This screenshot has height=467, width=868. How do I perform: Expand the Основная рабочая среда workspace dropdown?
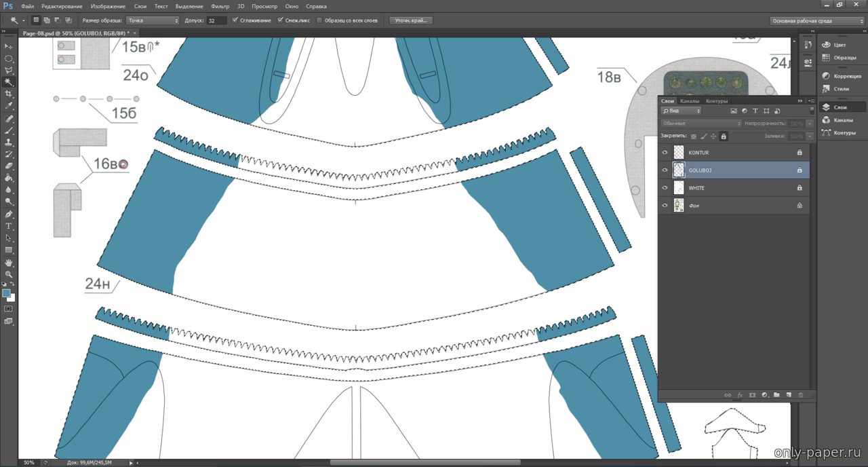[x=817, y=21]
